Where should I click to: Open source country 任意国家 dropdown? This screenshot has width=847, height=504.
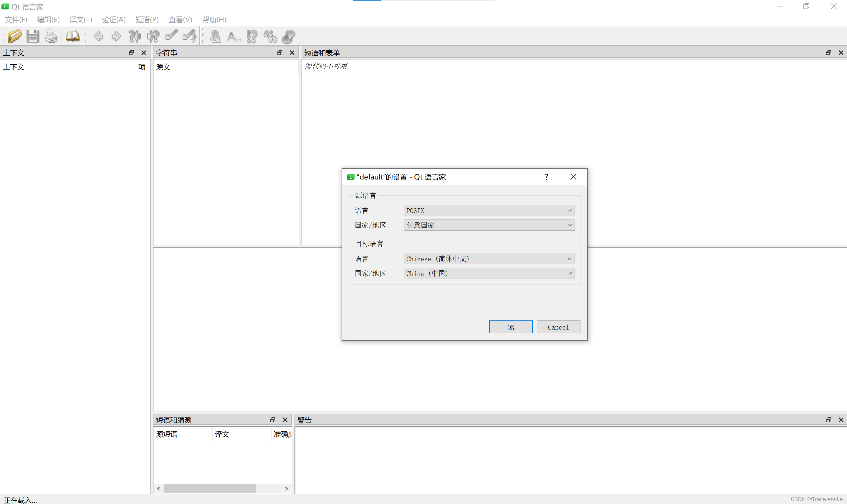489,225
